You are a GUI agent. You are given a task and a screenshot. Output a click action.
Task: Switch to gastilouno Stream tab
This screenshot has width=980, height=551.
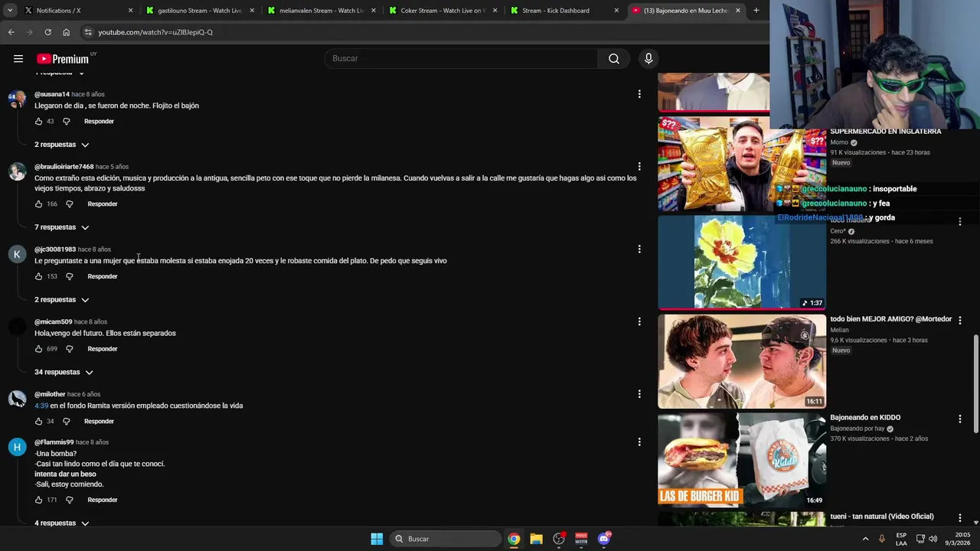[201, 11]
